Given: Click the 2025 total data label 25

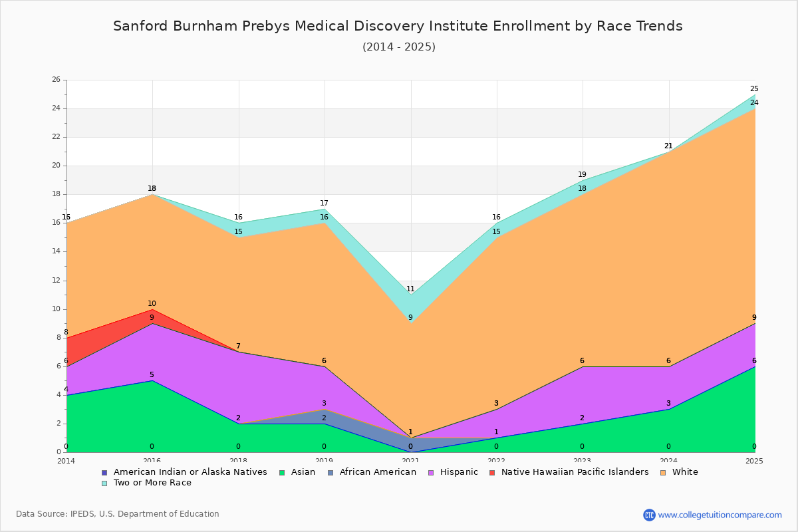Looking at the screenshot, I should (x=754, y=89).
